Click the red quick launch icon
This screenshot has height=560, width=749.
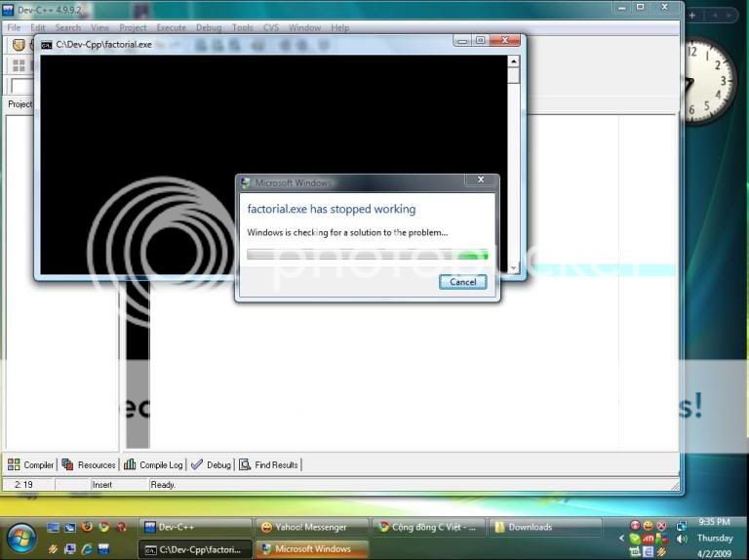coord(121,527)
